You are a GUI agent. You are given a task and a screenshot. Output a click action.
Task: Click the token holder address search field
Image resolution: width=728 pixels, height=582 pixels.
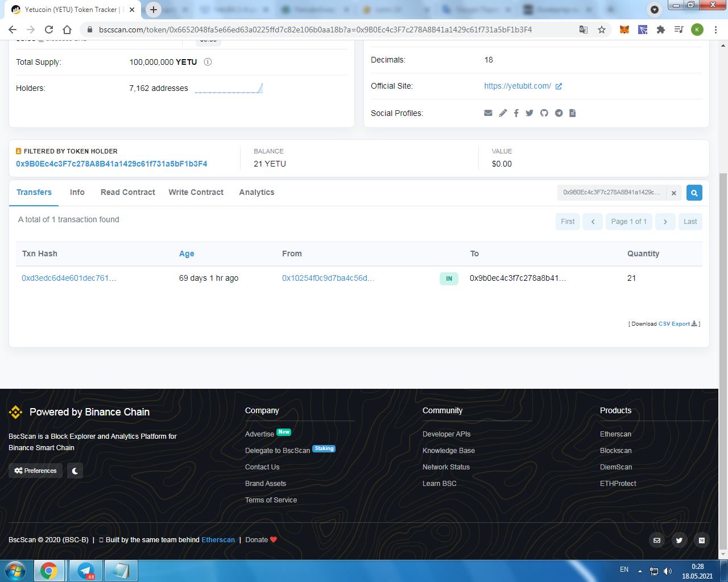coord(611,193)
